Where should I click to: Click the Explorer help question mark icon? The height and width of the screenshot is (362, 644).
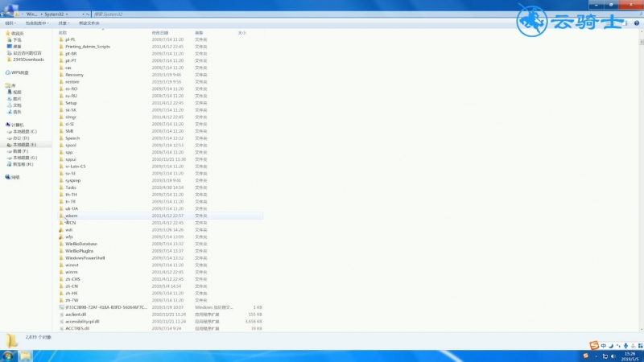pyautogui.click(x=636, y=23)
